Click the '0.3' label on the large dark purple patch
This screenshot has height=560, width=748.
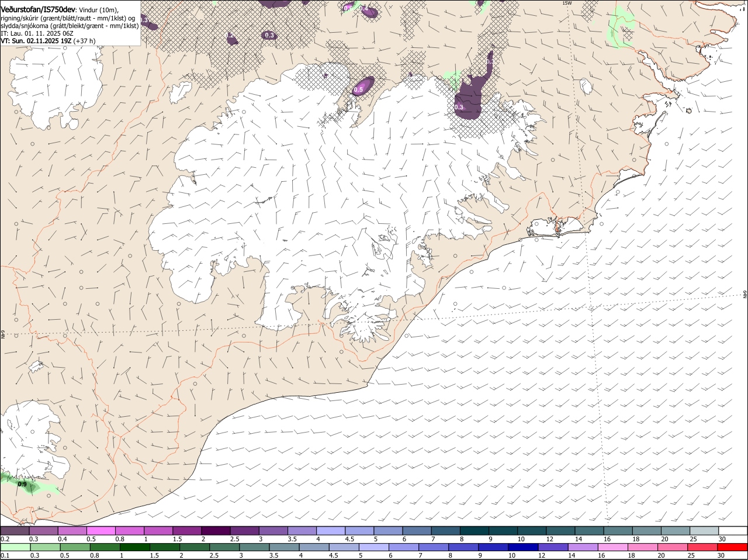click(459, 107)
